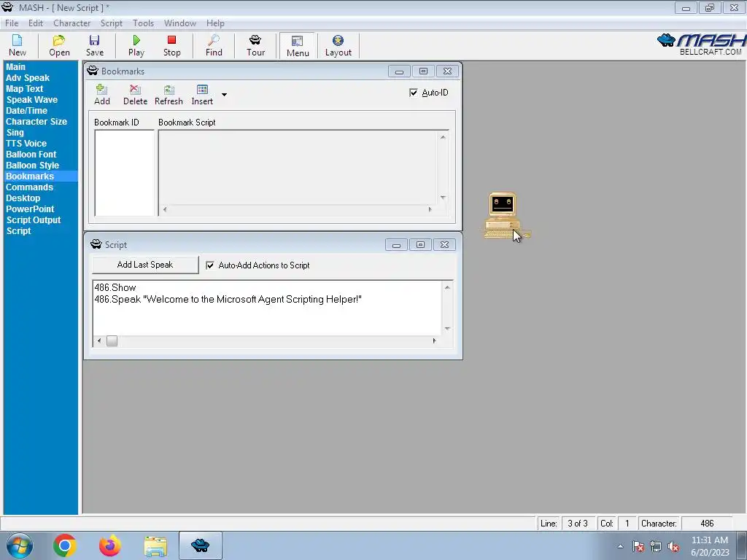Click the Bookmark Script horizontal scrollbar left arrow

[x=165, y=209]
